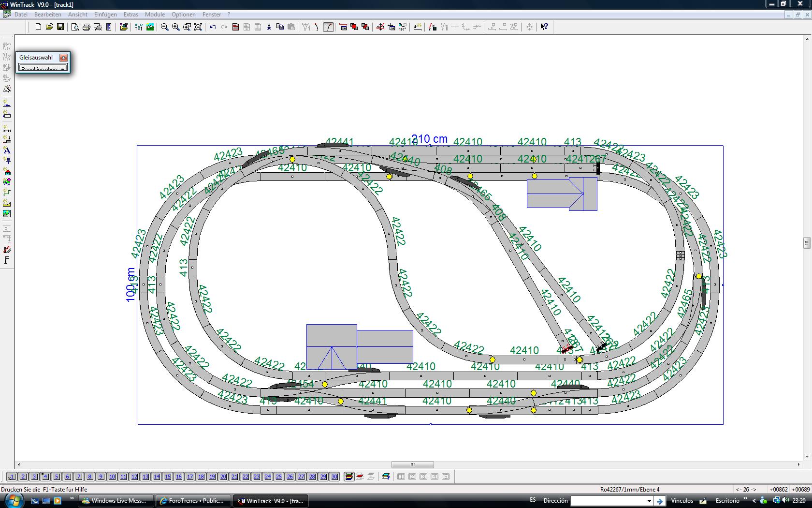Screen dimensions: 812x508
Task: Open the Extras menu
Action: [130, 15]
